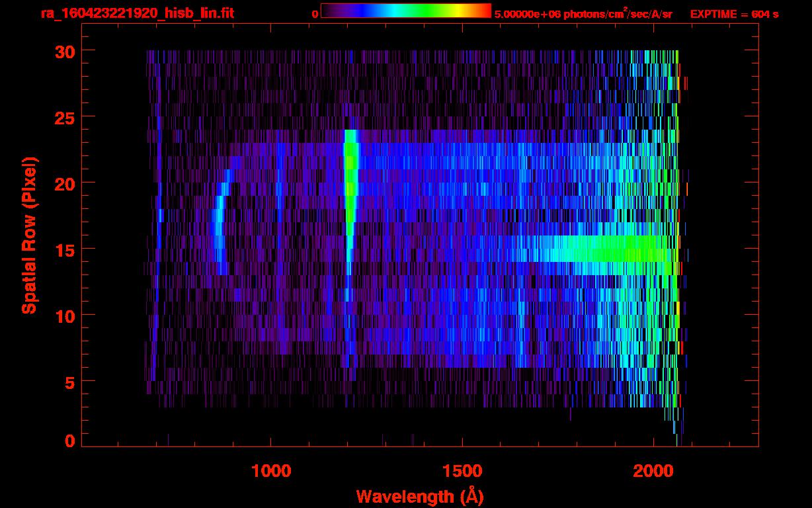Click the rainbow color scale bar
Image resolution: width=812 pixels, height=508 pixels.
[x=405, y=11]
